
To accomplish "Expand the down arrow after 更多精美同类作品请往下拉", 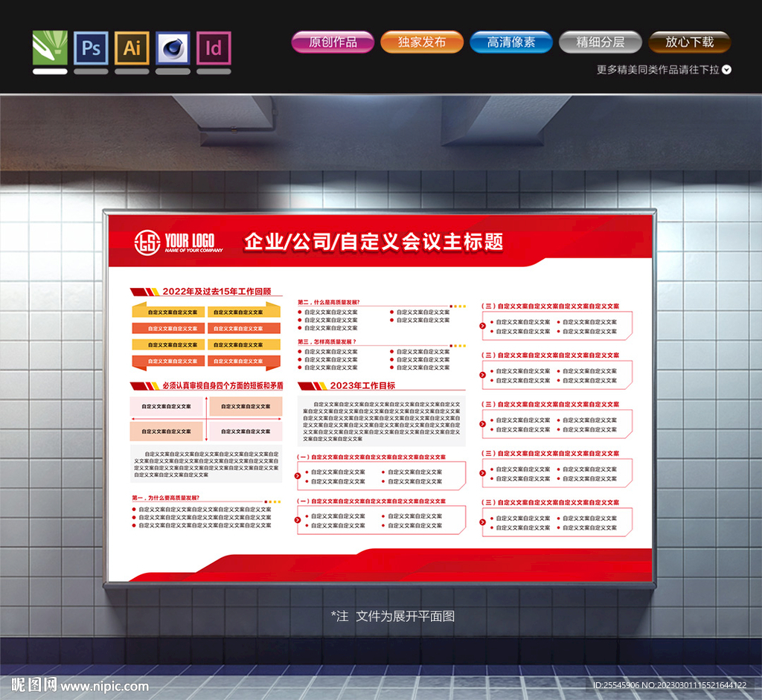I will (x=727, y=70).
